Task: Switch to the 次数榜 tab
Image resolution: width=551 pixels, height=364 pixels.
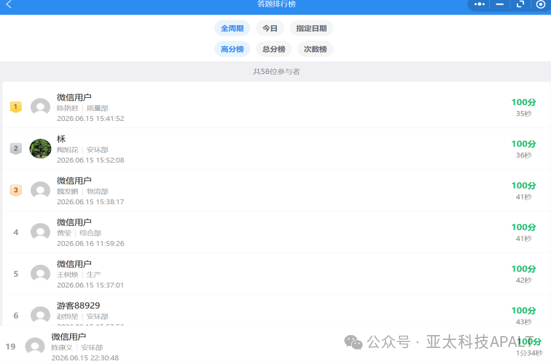Action: point(315,49)
